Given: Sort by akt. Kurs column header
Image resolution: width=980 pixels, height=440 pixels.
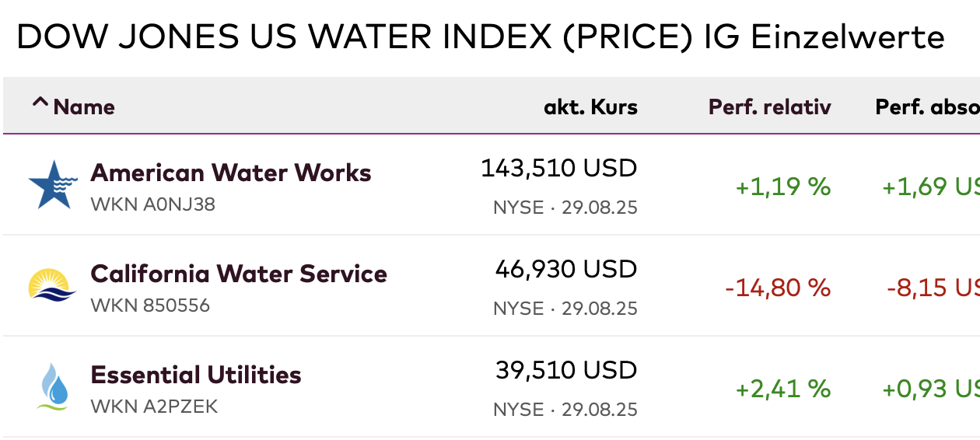Looking at the screenshot, I should coord(590,107).
